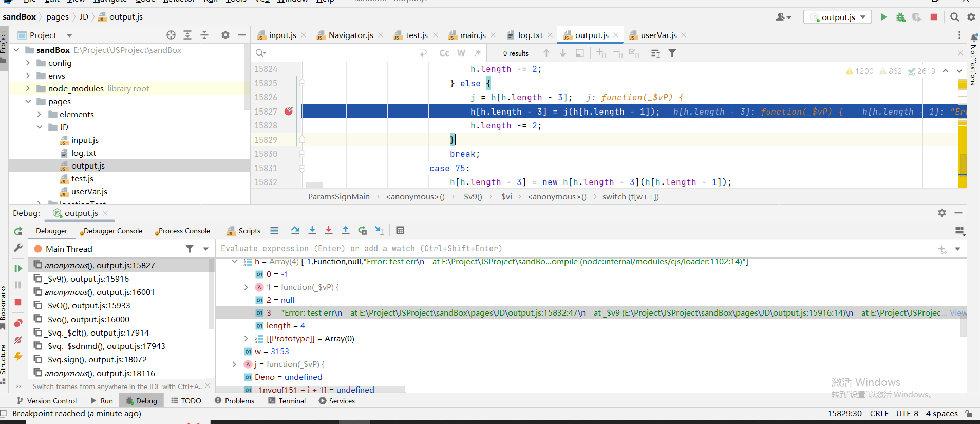Screen dimensions: 980x424
Task: Rerun debug session with green arrow
Action: click(x=18, y=231)
